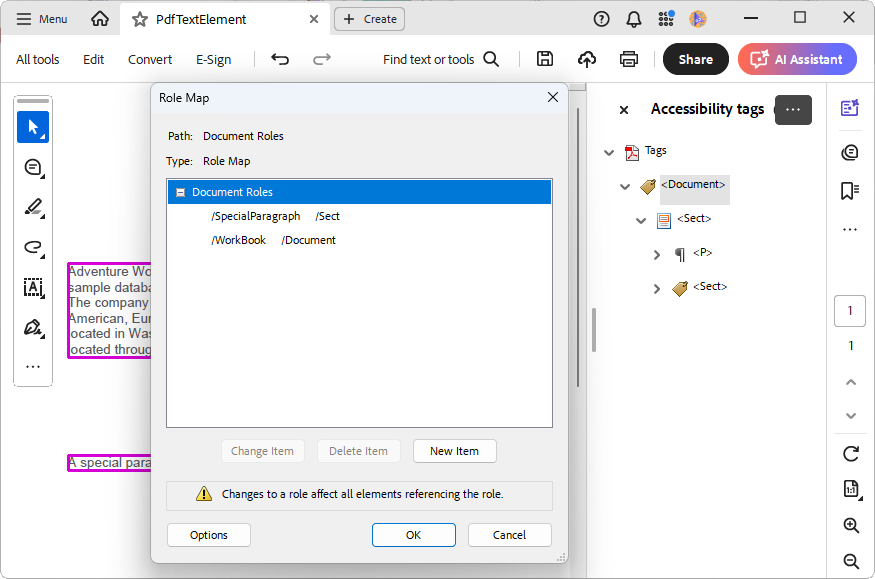875x579 pixels.
Task: Click the Accessibility panel divider handle
Action: [x=594, y=330]
